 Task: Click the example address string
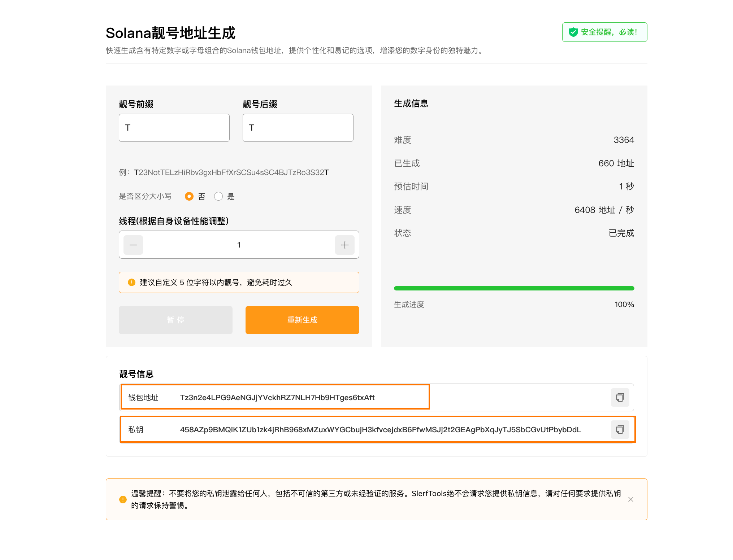point(231,172)
